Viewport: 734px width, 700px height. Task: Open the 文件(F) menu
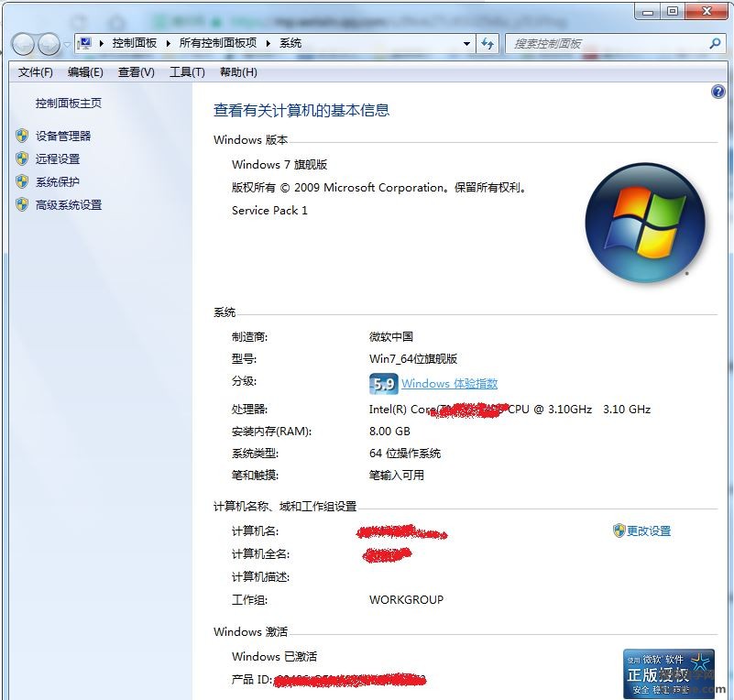click(36, 72)
